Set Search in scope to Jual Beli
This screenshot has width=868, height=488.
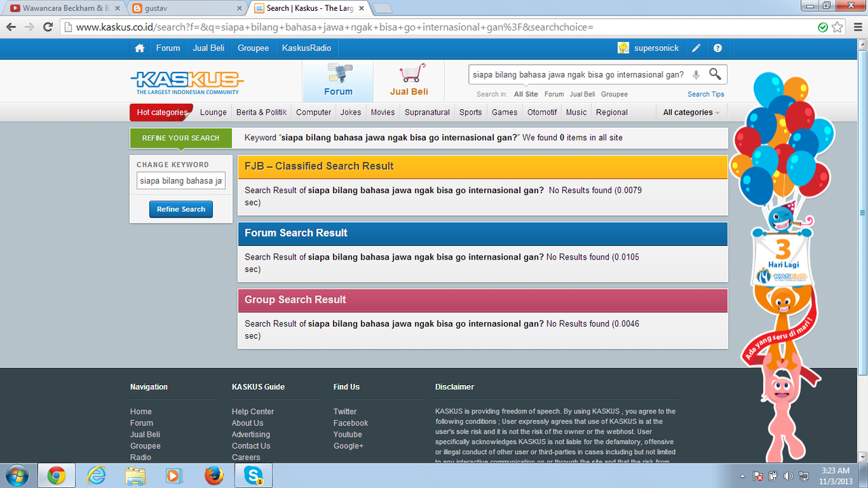pyautogui.click(x=583, y=94)
